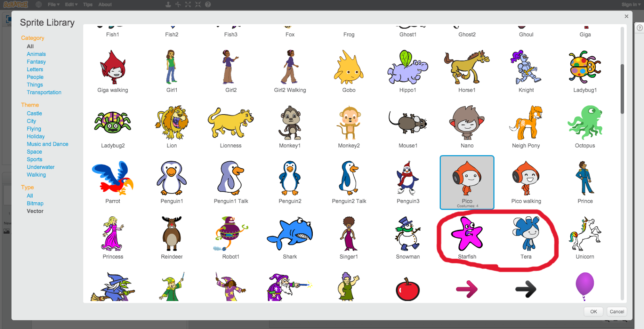This screenshot has height=329, width=644.
Task: Choose the Knight sprite
Action: pyautogui.click(x=526, y=71)
